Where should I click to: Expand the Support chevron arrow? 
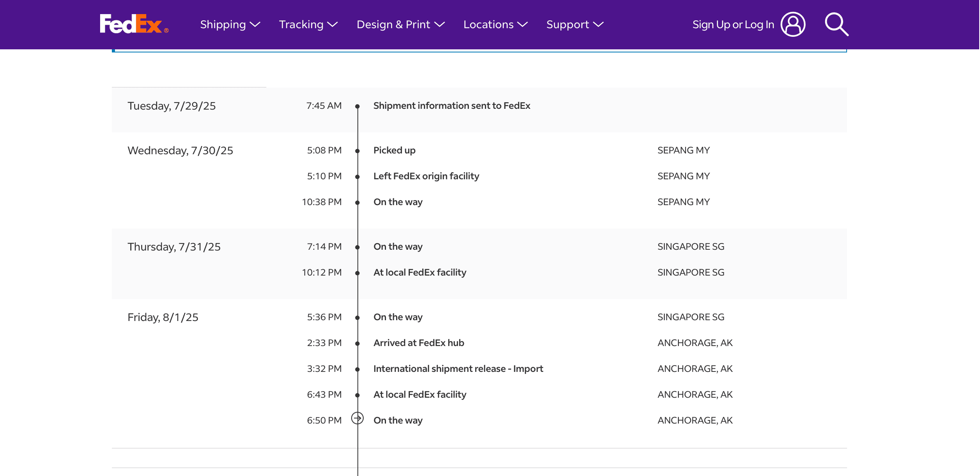[x=598, y=25]
